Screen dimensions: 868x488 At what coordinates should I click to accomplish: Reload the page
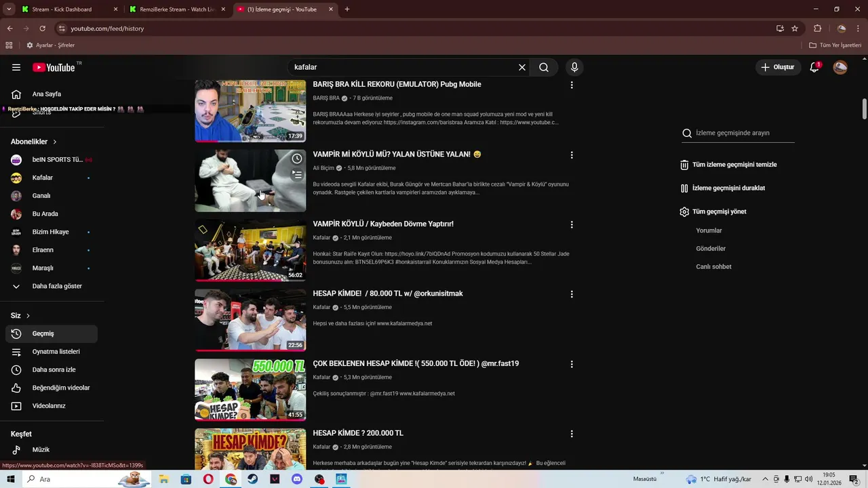(x=42, y=28)
